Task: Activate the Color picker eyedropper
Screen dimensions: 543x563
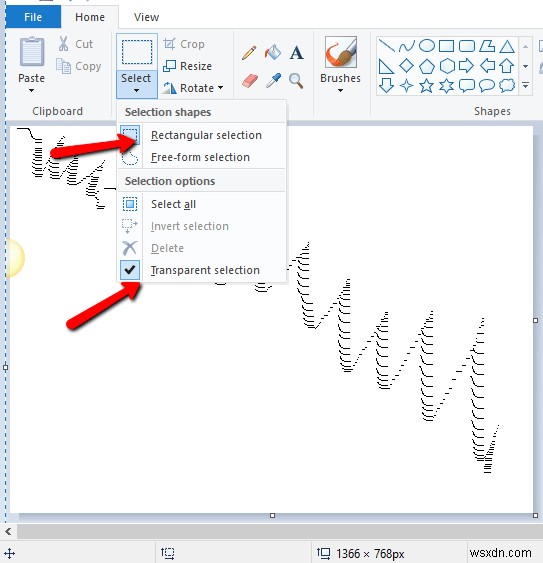Action: point(273,80)
